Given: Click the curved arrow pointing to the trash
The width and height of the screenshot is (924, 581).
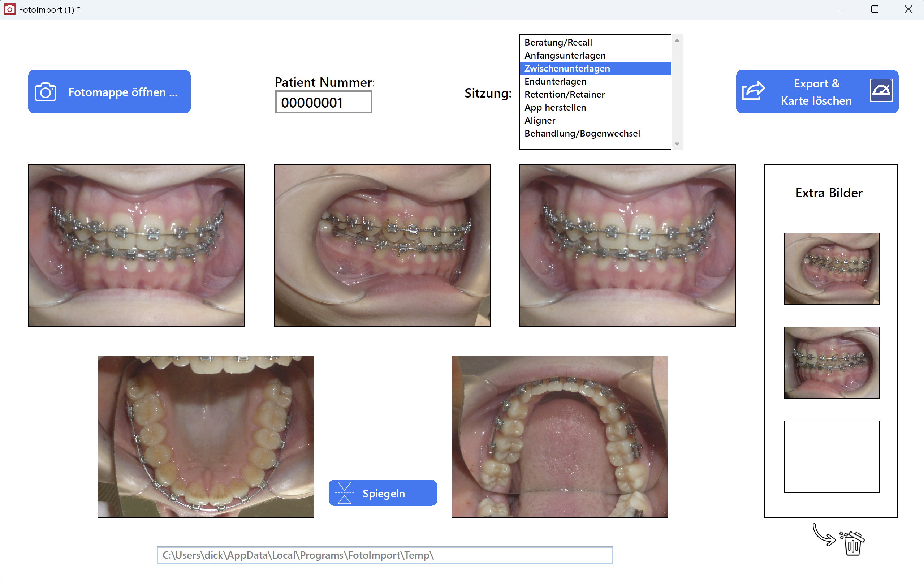Looking at the screenshot, I should point(824,534).
